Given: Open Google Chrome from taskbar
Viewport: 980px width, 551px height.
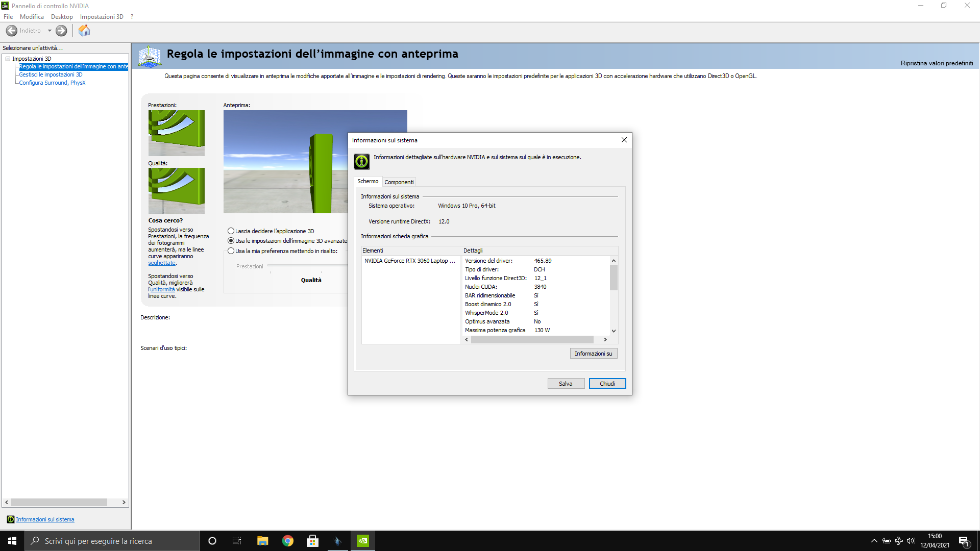Looking at the screenshot, I should pos(288,541).
